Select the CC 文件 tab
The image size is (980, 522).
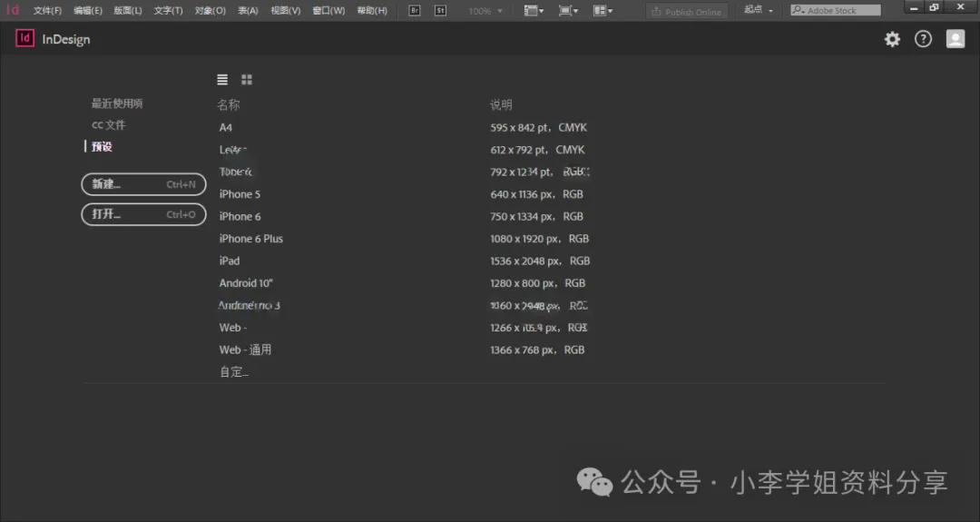click(x=109, y=125)
